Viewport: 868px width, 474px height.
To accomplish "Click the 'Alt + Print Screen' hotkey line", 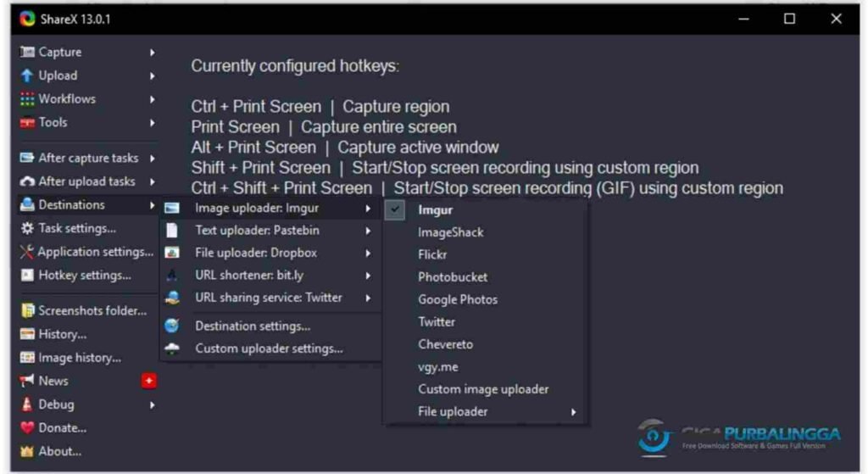I will (x=345, y=148).
